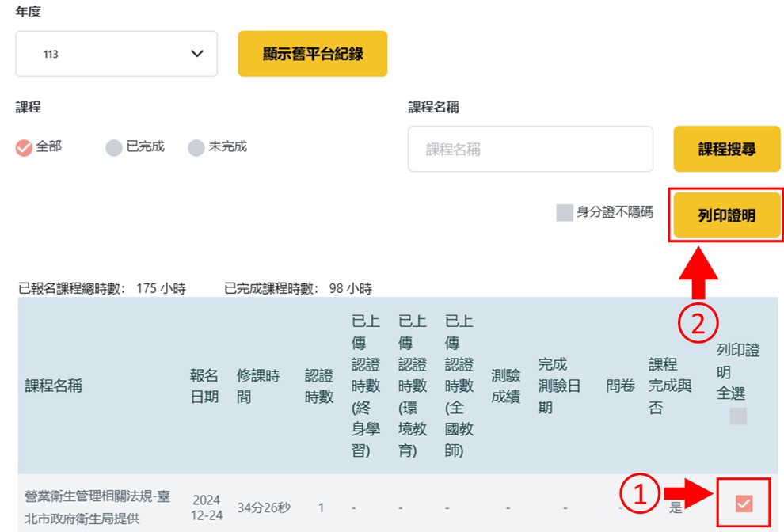Click the red upward arrow below 列印證明
Screen dimensions: 784x532
pos(698,274)
